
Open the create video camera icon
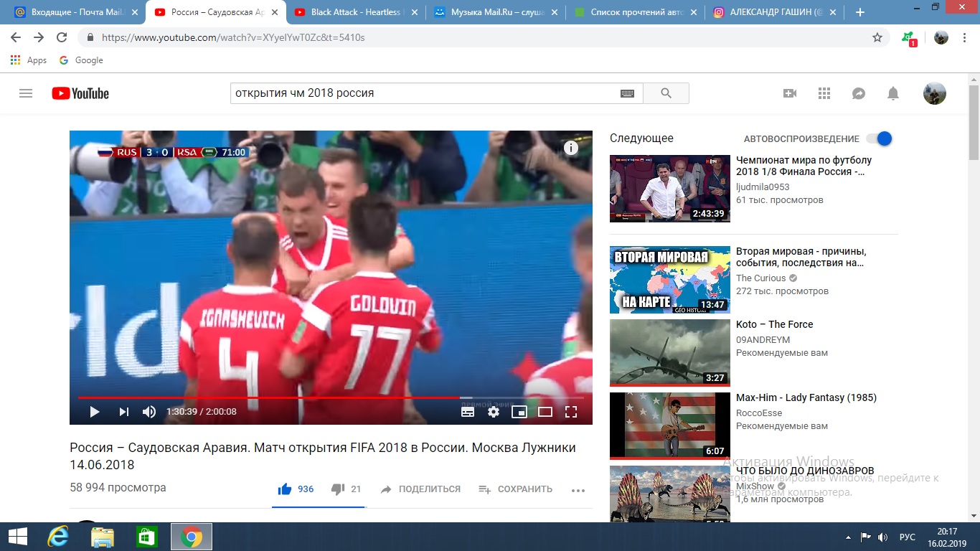pos(790,93)
